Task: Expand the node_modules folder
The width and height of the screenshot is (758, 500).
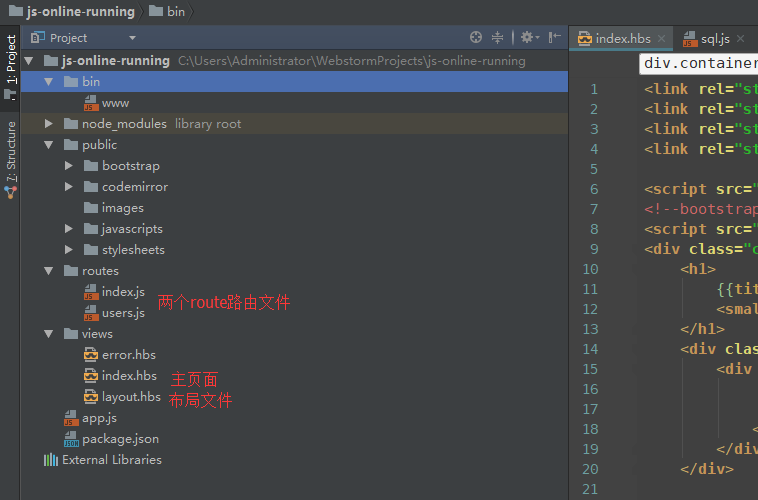Action: [x=49, y=124]
